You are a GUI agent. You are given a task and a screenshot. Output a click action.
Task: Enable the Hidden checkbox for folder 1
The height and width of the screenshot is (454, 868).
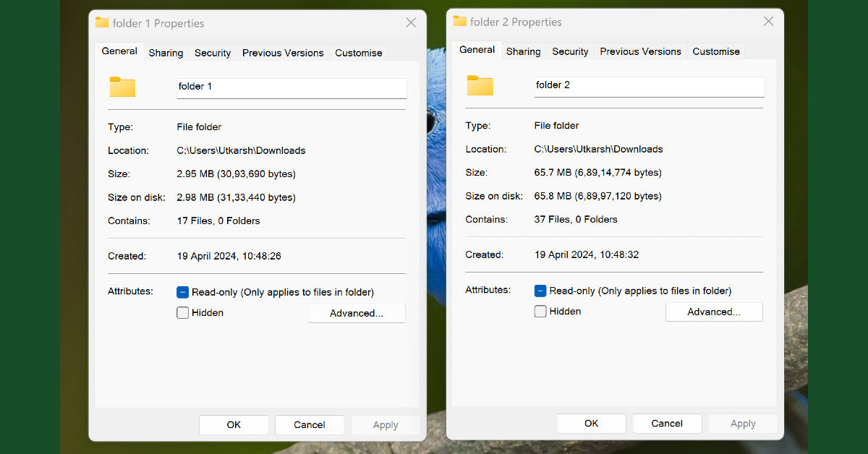pos(183,313)
